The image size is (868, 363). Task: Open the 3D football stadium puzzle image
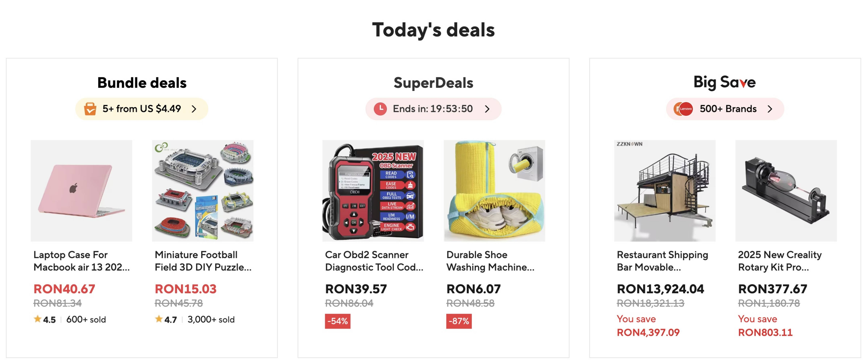pos(203,191)
